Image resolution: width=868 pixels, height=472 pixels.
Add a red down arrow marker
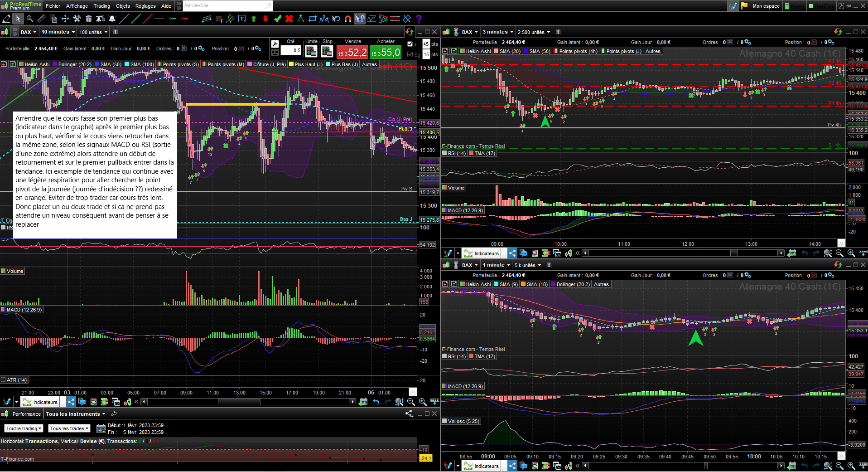pyautogui.click(x=265, y=19)
